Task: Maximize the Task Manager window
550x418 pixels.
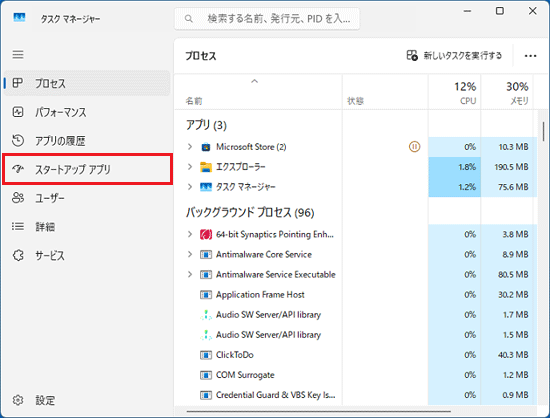Action: tap(499, 11)
